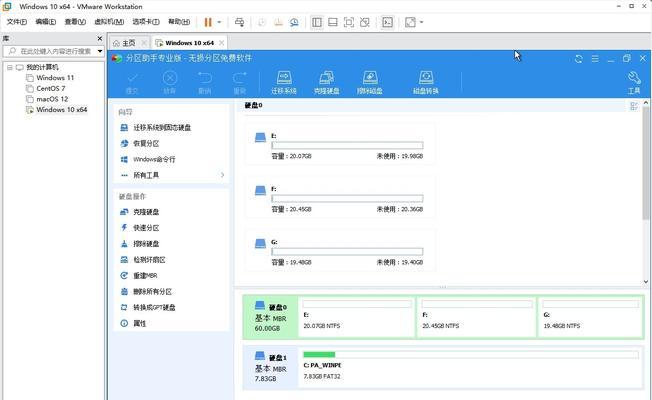The width and height of the screenshot is (652, 400).
Task: Switch to the 主页 tab
Action: pos(129,43)
